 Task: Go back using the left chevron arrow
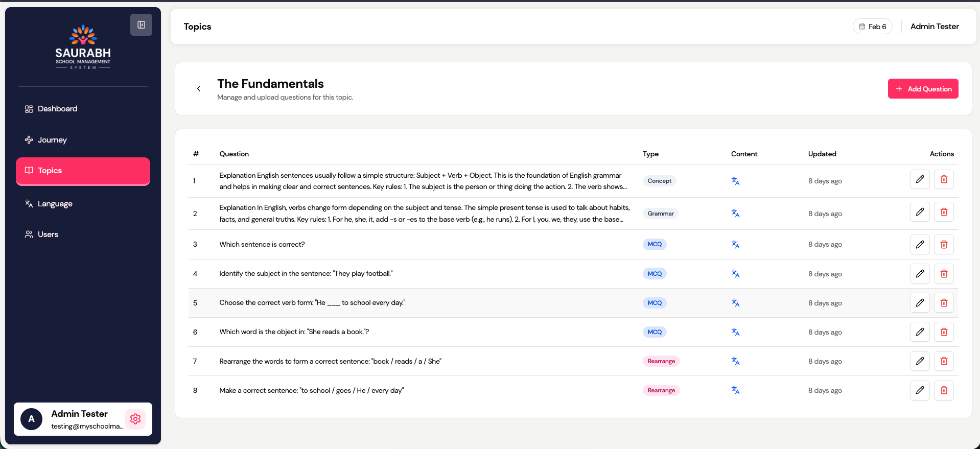tap(199, 89)
